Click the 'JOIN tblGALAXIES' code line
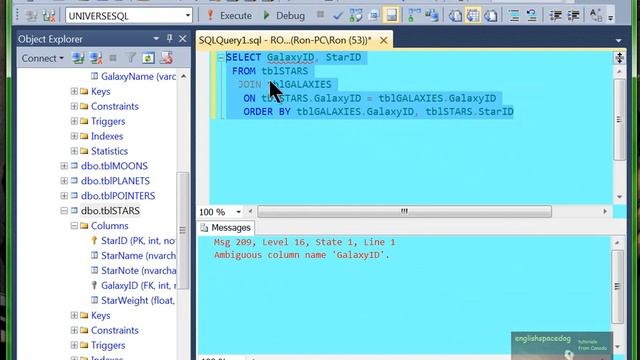The height and width of the screenshot is (360, 640). [285, 84]
